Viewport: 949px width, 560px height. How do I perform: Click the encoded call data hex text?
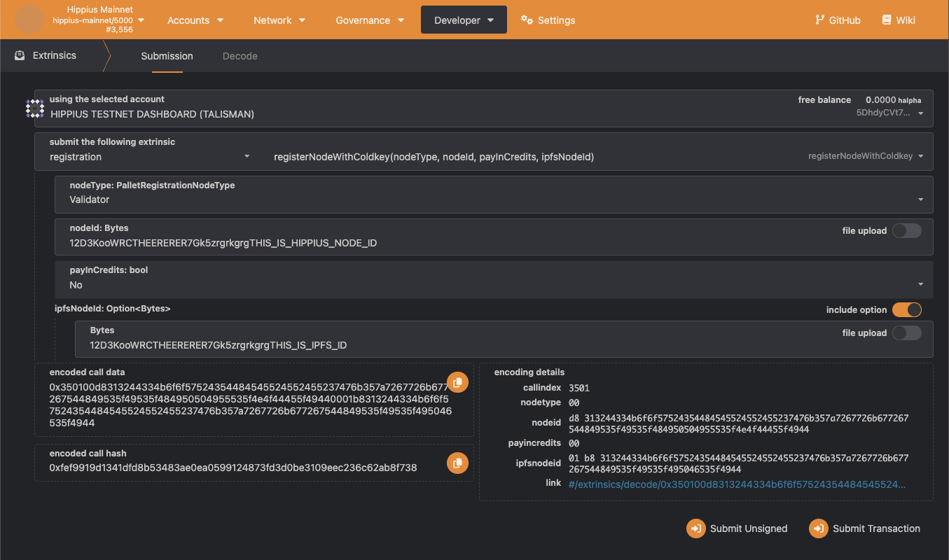click(249, 405)
